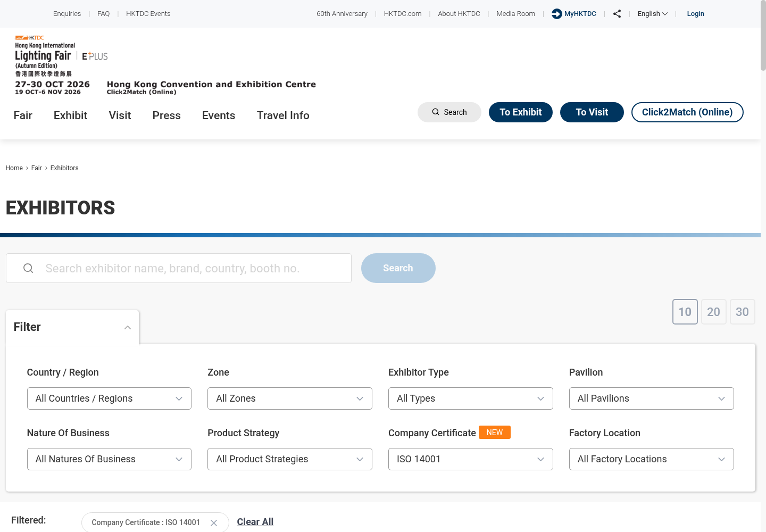Show 30 results per page

click(x=743, y=312)
